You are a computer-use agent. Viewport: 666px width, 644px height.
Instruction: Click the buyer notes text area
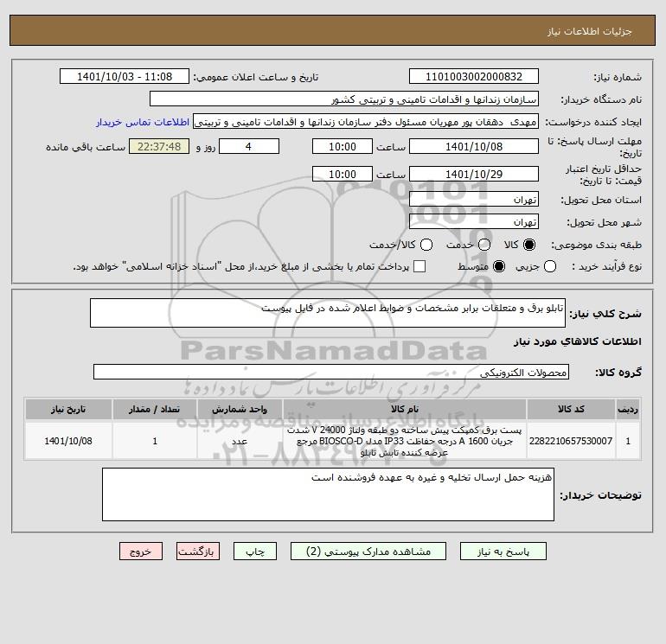click(x=328, y=494)
